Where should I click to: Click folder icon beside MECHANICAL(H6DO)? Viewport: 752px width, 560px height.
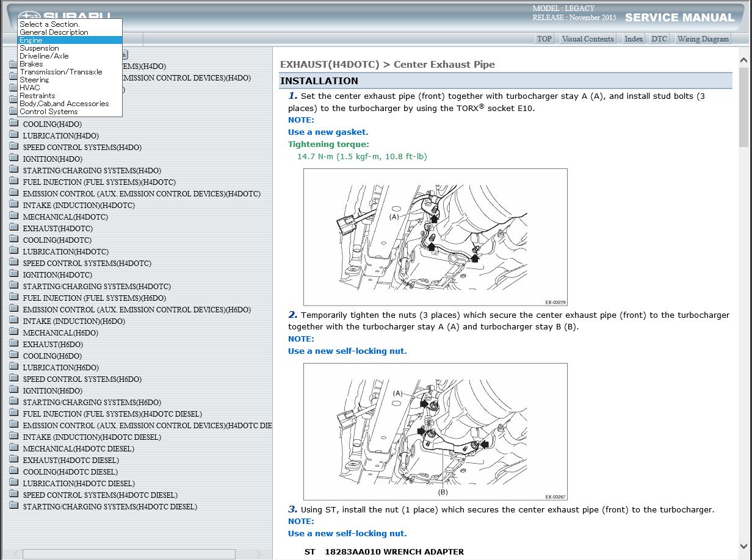tap(13, 332)
